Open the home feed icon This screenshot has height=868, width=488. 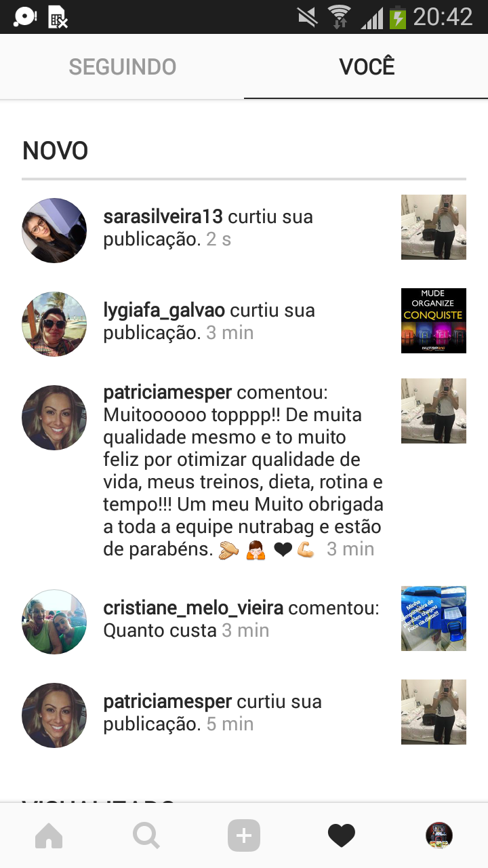point(49,835)
